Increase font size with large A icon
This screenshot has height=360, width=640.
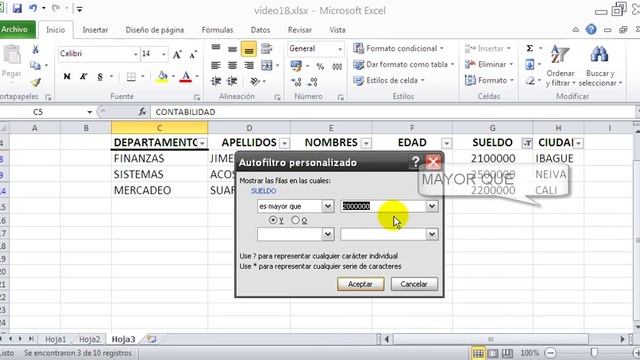[x=177, y=54]
